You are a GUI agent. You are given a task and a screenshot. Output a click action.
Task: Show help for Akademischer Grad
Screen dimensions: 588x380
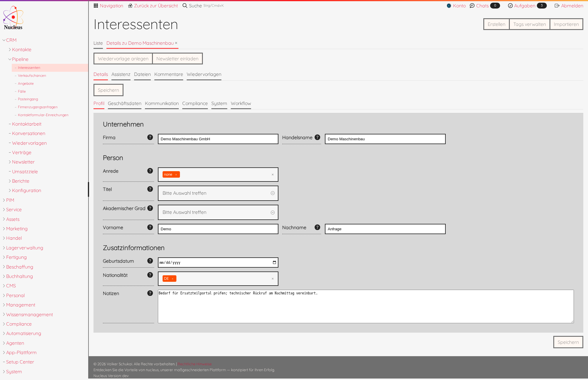[150, 208]
